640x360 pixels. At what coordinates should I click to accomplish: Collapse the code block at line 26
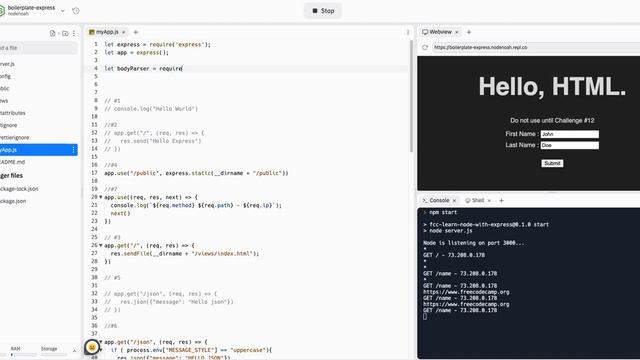(101, 245)
